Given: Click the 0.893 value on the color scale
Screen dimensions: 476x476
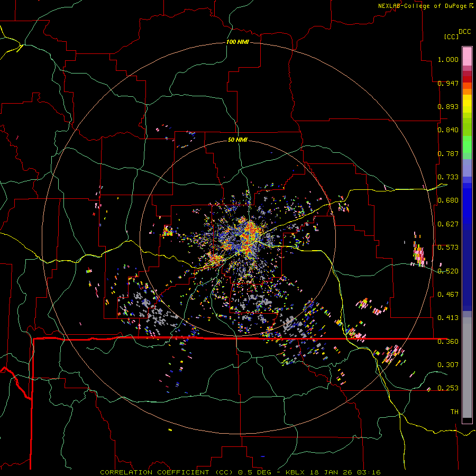Looking at the screenshot, I should (448, 106).
